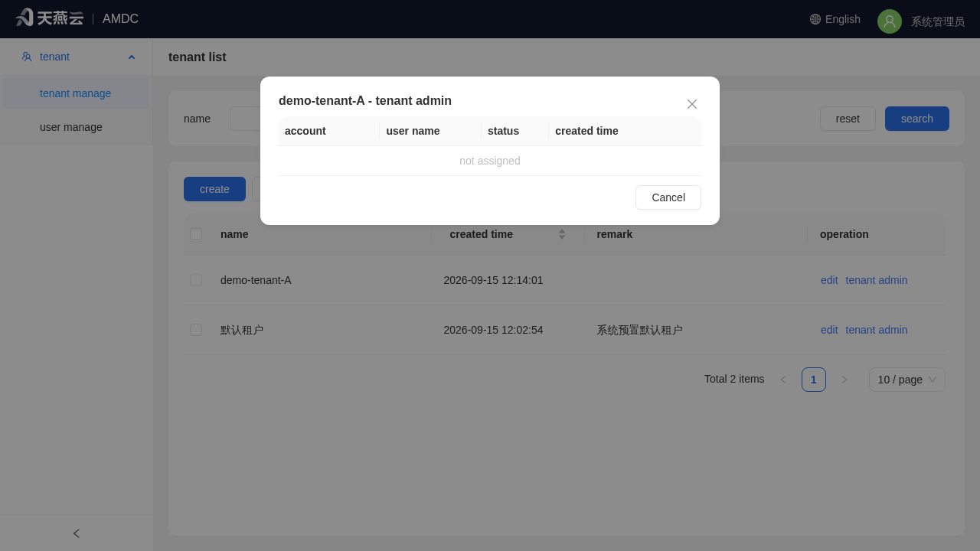Open the 10 / page dropdown

907,380
